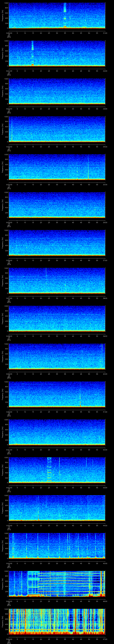The width and height of the screenshot is (114, 644).
Task: Select the 8:37:00 time label
Action: point(9,298)
